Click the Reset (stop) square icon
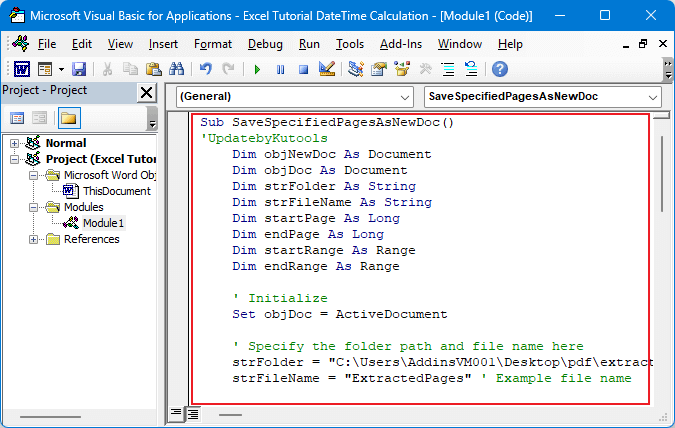 pos(302,69)
